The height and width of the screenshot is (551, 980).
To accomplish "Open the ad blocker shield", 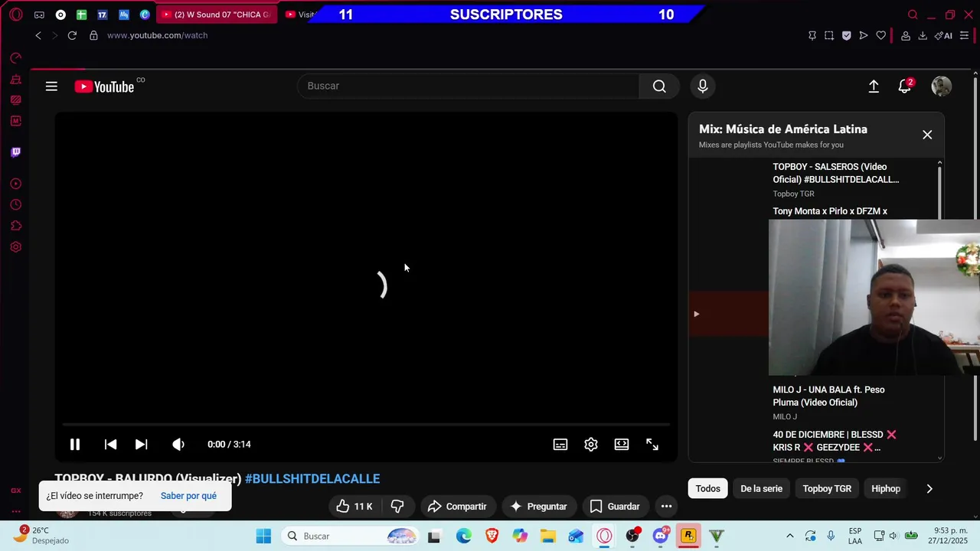I will click(846, 35).
